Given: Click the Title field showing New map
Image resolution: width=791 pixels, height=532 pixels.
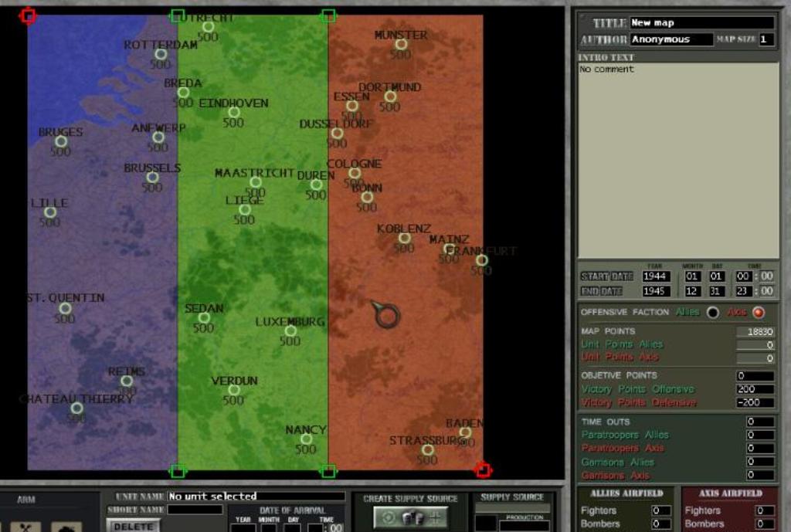Looking at the screenshot, I should [x=701, y=23].
